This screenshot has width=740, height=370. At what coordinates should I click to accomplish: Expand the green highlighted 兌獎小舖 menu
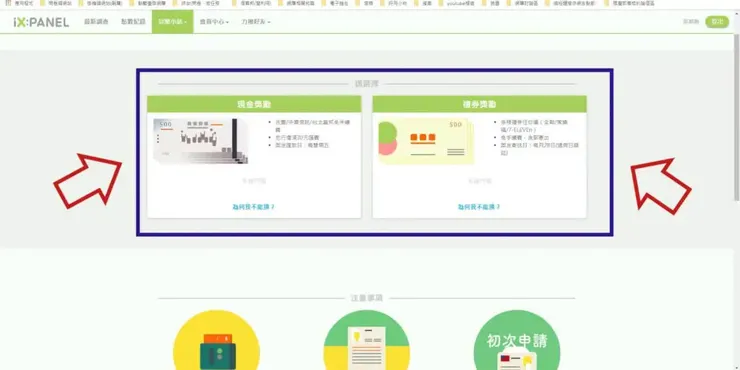(x=172, y=22)
